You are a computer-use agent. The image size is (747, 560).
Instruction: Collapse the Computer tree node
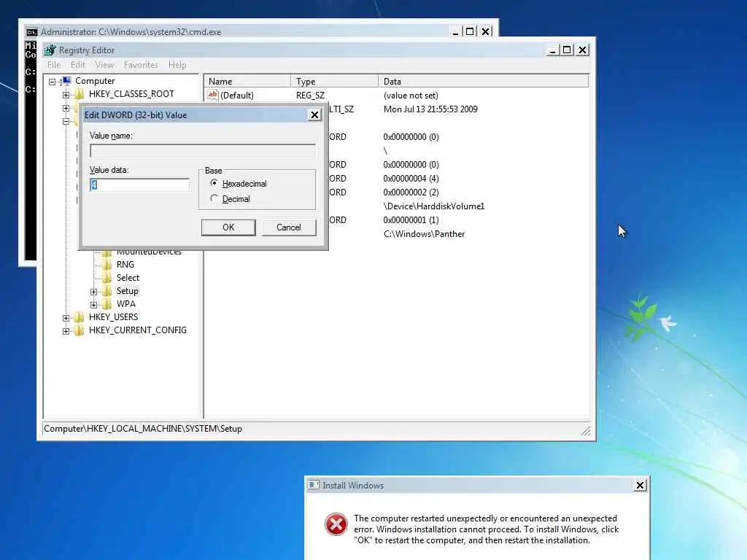[x=53, y=82]
